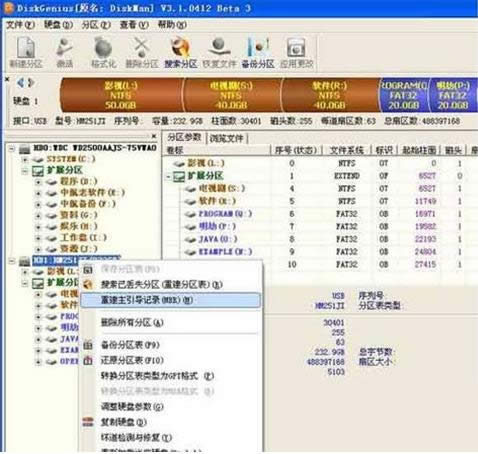Click drive icon beside SYSTEM (C:) in tree
This screenshot has height=454, width=478.
tap(38, 159)
